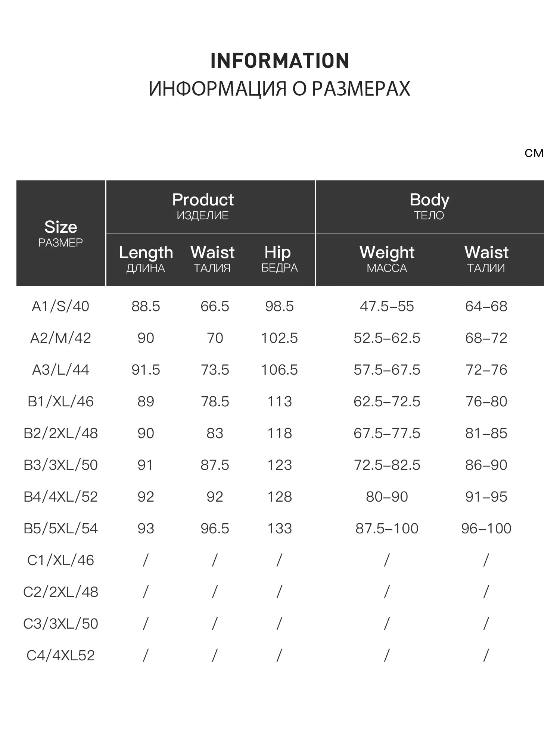
Task: Click the 102.5 hip value
Action: click(279, 338)
